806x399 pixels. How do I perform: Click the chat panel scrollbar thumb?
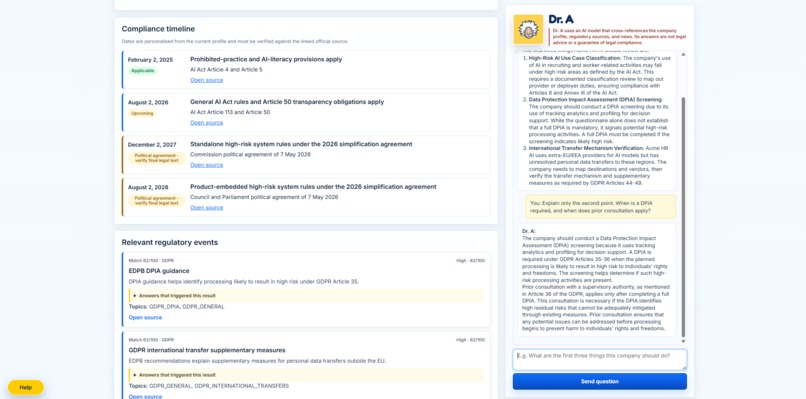pos(683,216)
